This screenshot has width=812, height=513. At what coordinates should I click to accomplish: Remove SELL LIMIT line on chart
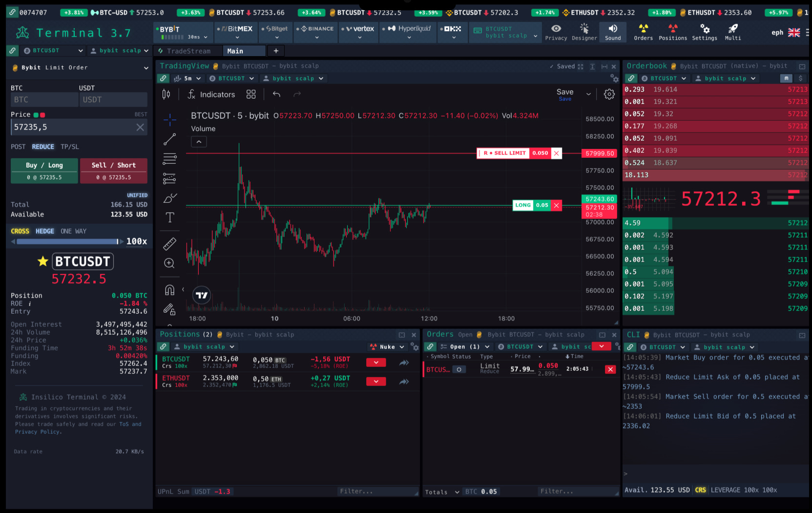[x=556, y=153]
